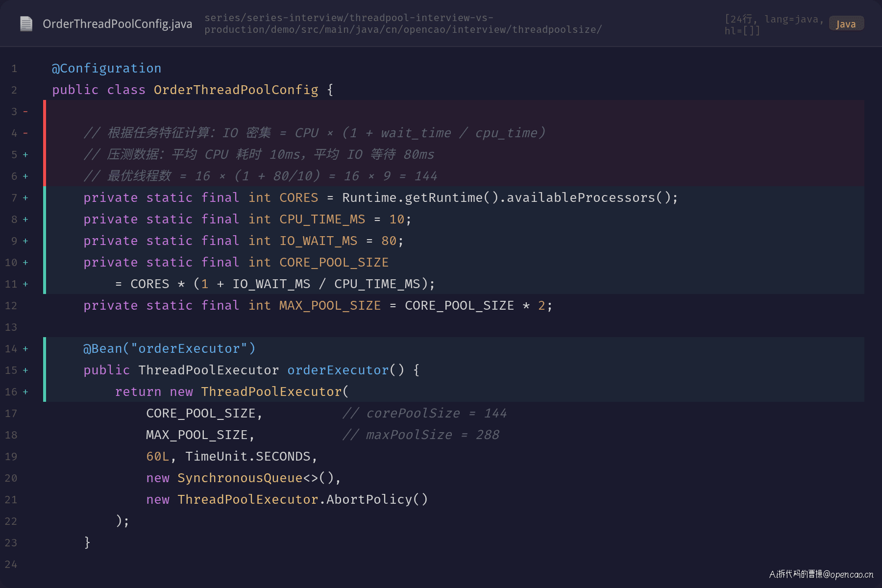Image resolution: width=882 pixels, height=588 pixels.
Task: Click the MAX_POOL_SIZE constant name on line 12
Action: (x=330, y=305)
